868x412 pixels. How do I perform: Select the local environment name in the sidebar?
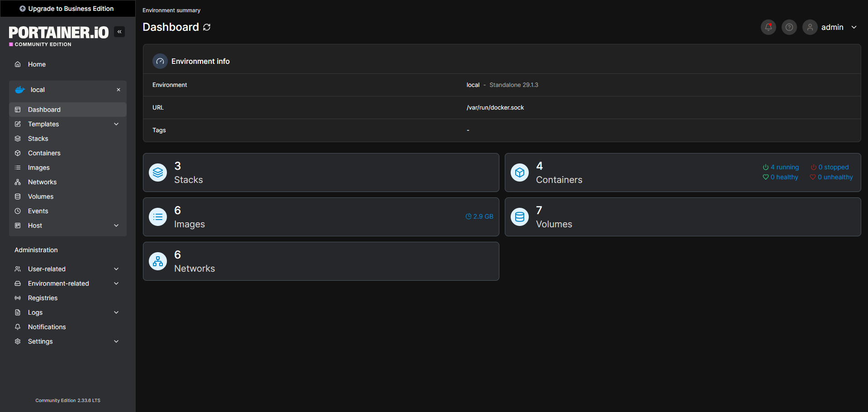click(x=38, y=90)
